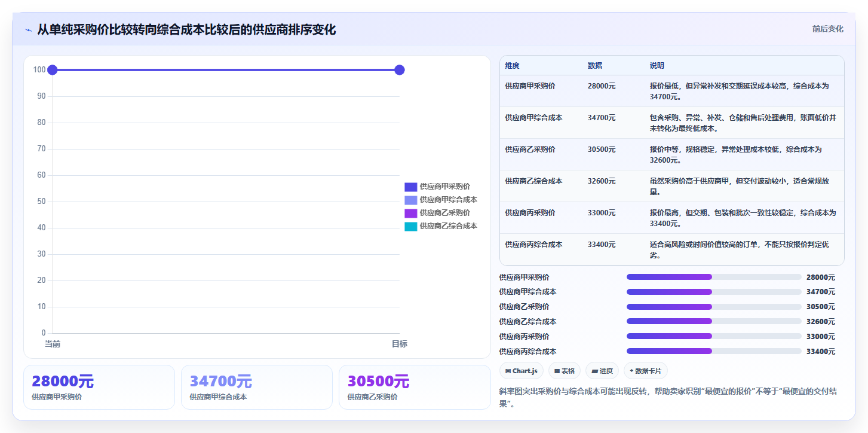This screenshot has height=433, width=868.
Task: Click the 当前 x-axis label
Action: [x=53, y=344]
